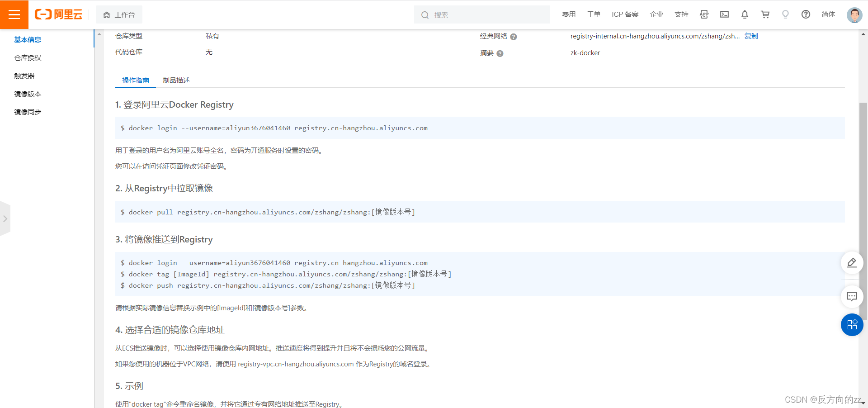Click the Alibaba Cloud logo
The height and width of the screenshot is (408, 868).
[59, 14]
